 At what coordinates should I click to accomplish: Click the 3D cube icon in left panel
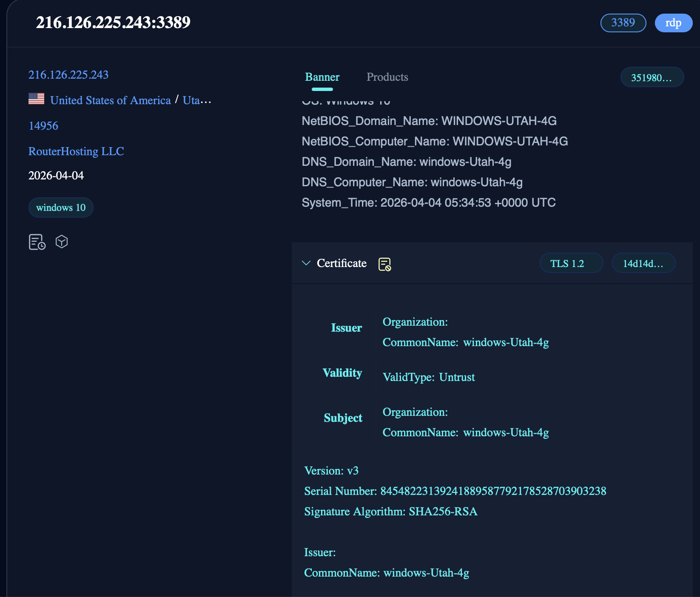pyautogui.click(x=62, y=242)
